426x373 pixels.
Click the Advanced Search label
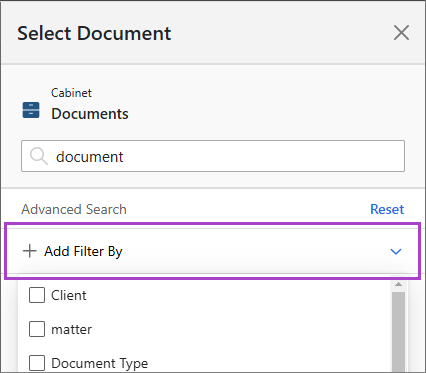tap(74, 209)
